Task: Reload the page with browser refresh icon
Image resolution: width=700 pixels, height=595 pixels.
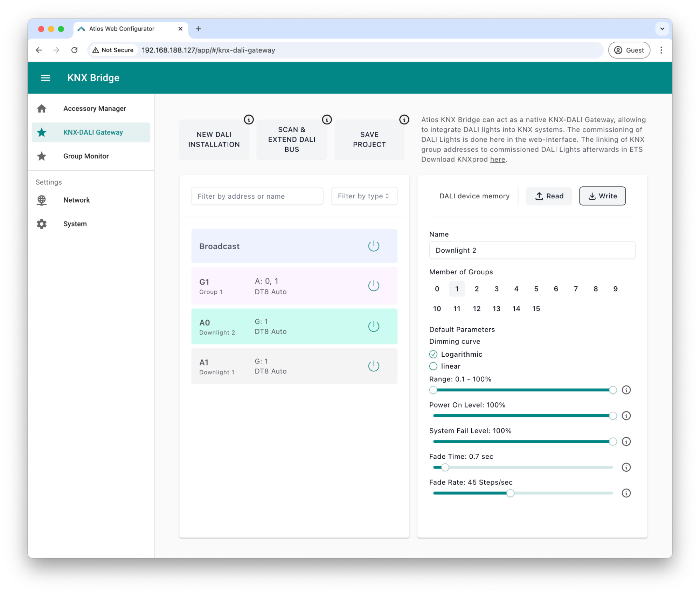Action: [75, 50]
